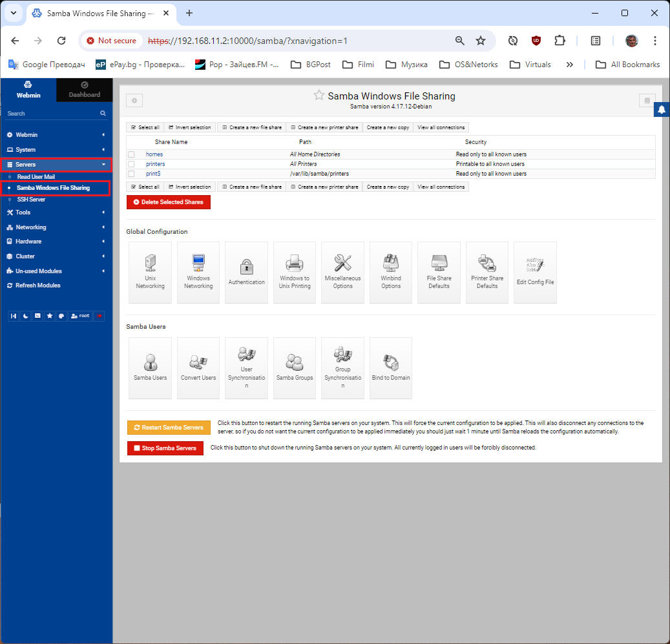Screen dimensions: 670x644
Task: Click bottom Create a new printer share
Action: (x=324, y=187)
